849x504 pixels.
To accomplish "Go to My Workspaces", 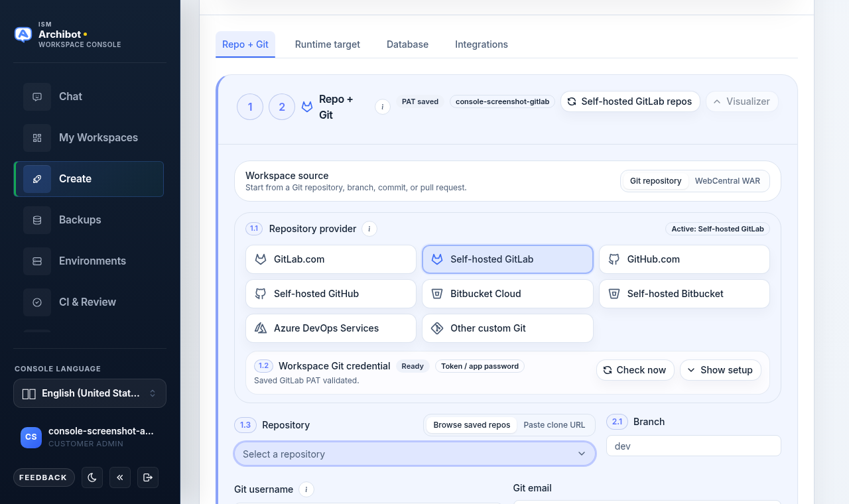I will [89, 137].
